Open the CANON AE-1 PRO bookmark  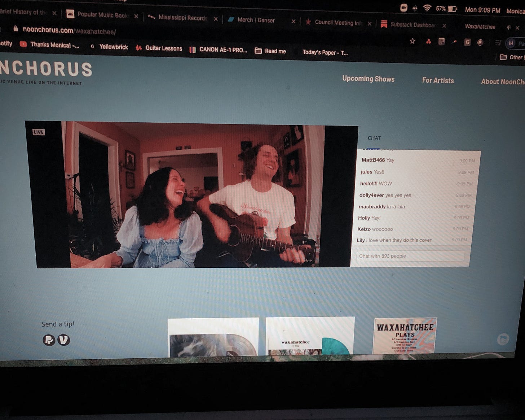tap(219, 50)
